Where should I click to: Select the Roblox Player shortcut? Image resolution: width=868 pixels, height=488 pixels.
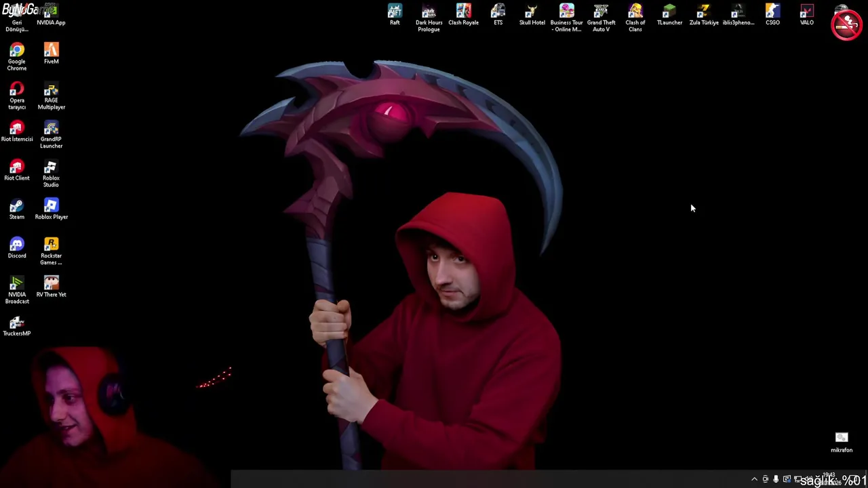coord(51,209)
